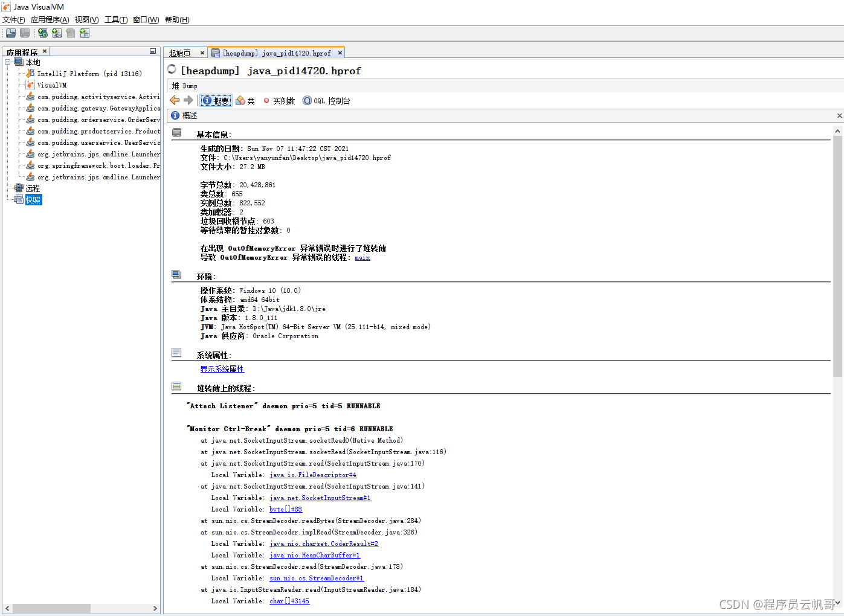The height and width of the screenshot is (616, 844).
Task: Switch to the 起始页 tab
Action: point(180,53)
